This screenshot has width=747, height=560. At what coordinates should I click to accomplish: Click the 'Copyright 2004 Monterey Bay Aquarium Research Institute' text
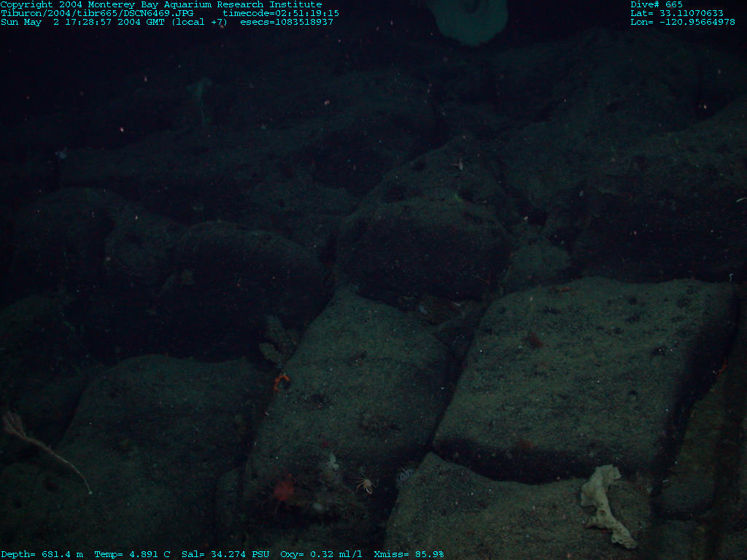[x=161, y=5]
